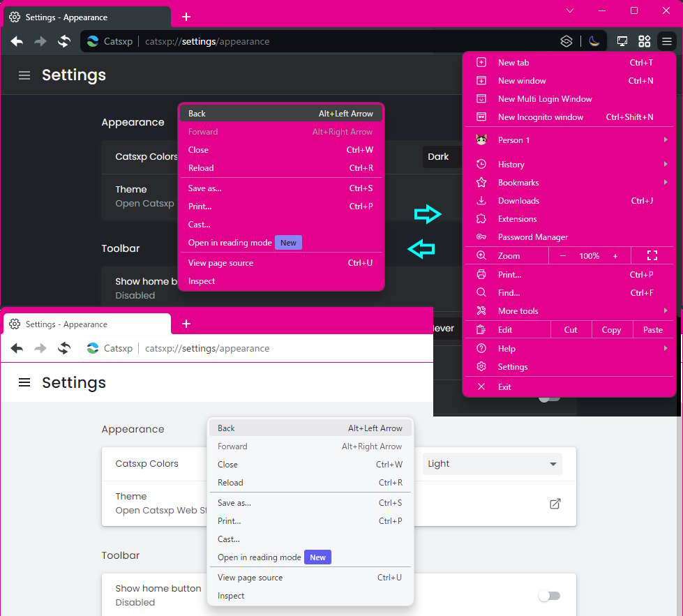Click the light window's address bar URL field
Viewport: 683px width, 616px height.
(x=279, y=348)
